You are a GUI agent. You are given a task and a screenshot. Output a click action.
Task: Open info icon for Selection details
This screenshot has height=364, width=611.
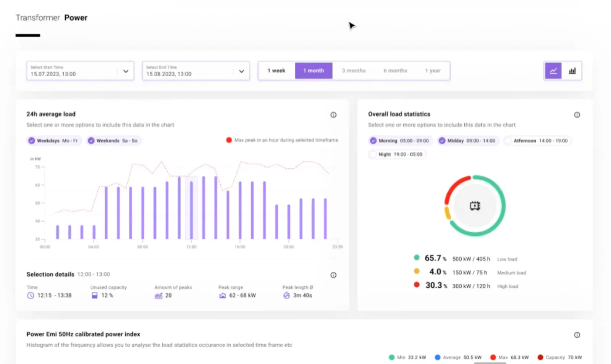click(x=333, y=275)
